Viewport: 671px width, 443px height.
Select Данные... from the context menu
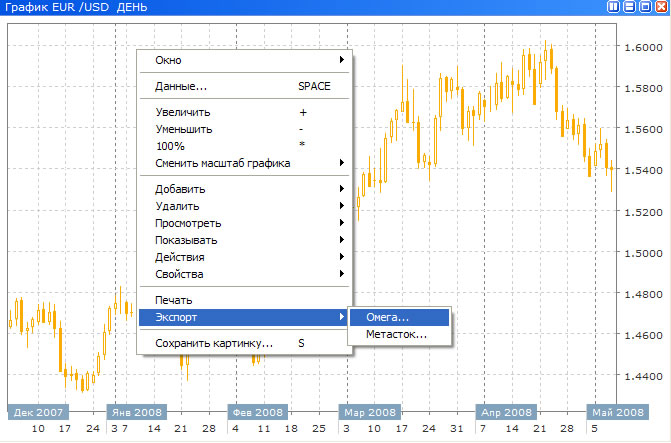point(246,86)
